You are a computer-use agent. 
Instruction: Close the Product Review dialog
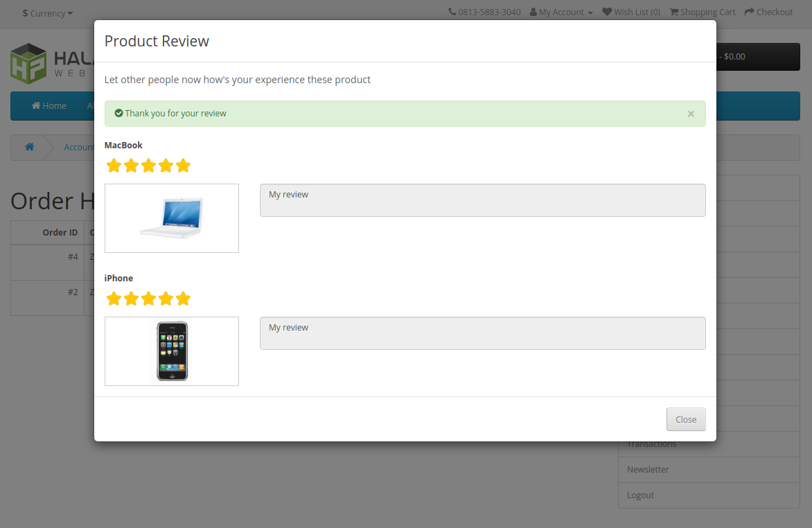pos(685,419)
